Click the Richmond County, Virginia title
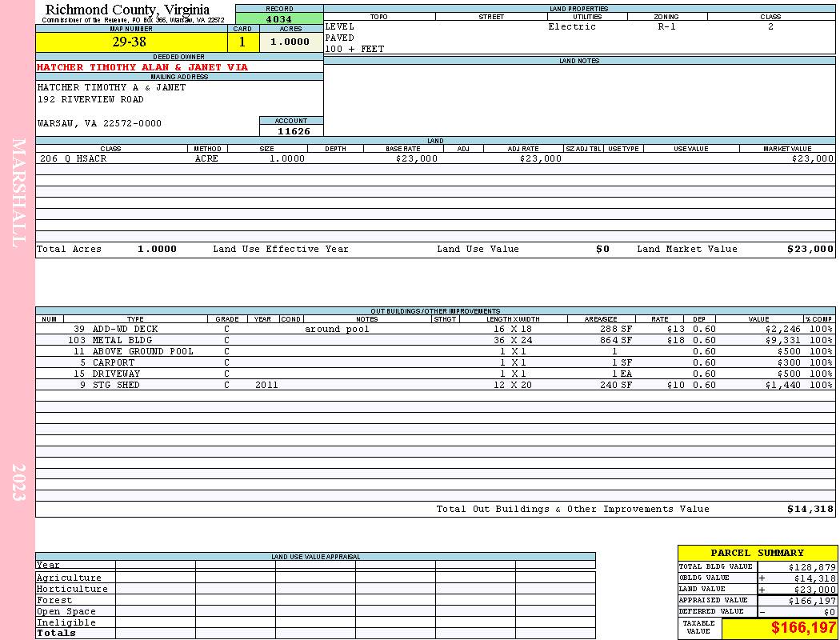 click(x=127, y=10)
